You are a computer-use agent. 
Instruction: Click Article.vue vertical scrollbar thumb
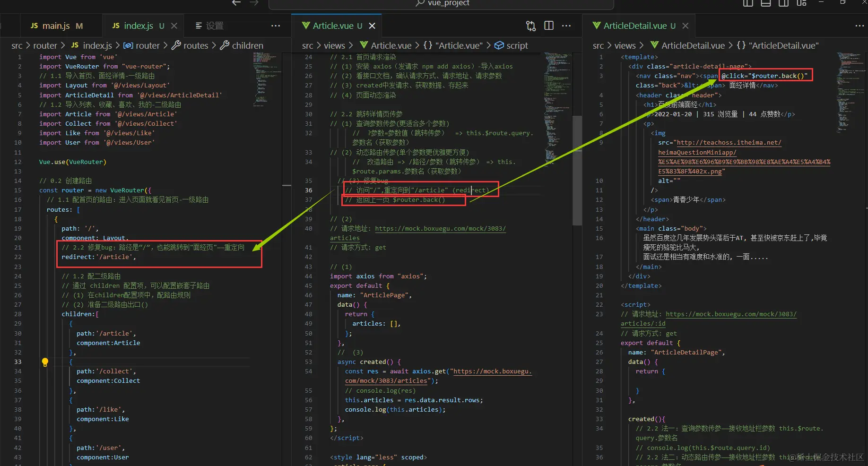pyautogui.click(x=577, y=170)
